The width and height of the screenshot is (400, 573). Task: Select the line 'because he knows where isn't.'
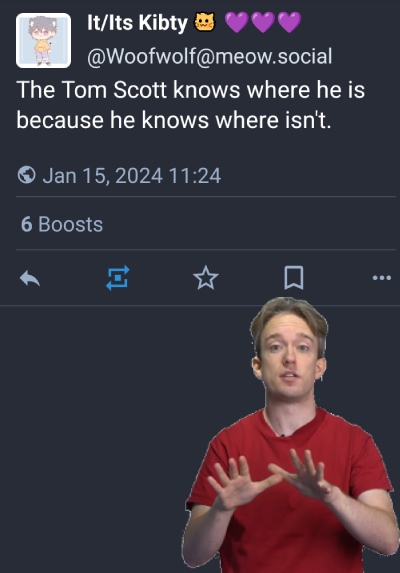pos(174,120)
